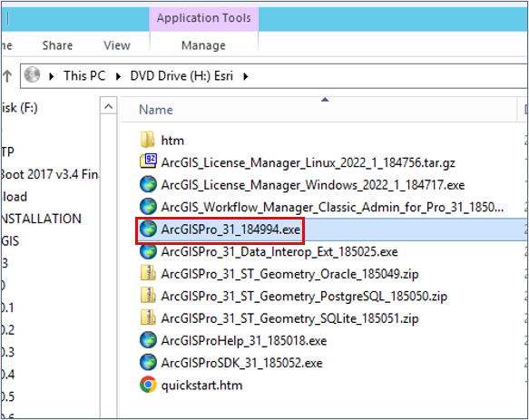Image resolution: width=529 pixels, height=420 pixels.
Task: Click the ST_Geometry_Oracle zip icon
Action: 148,273
